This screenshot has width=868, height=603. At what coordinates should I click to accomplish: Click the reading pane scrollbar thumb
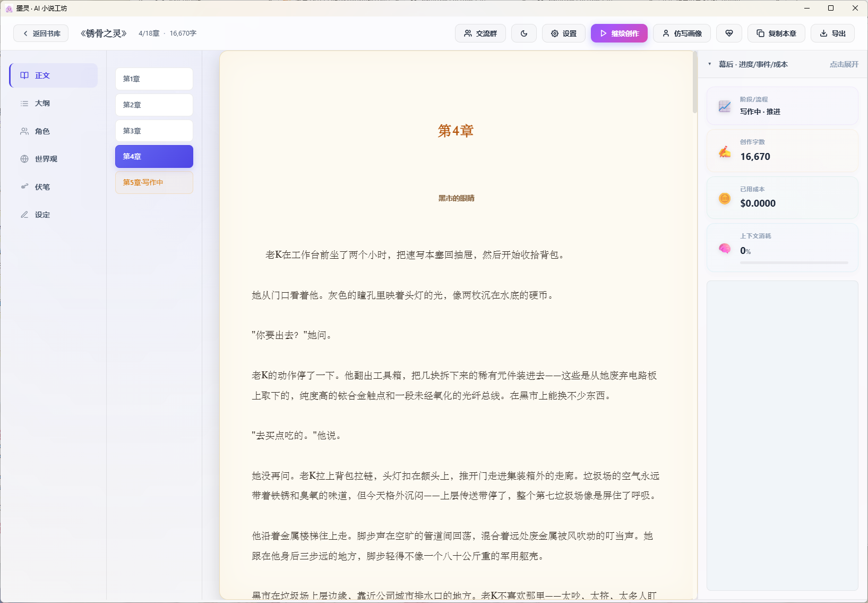(695, 82)
